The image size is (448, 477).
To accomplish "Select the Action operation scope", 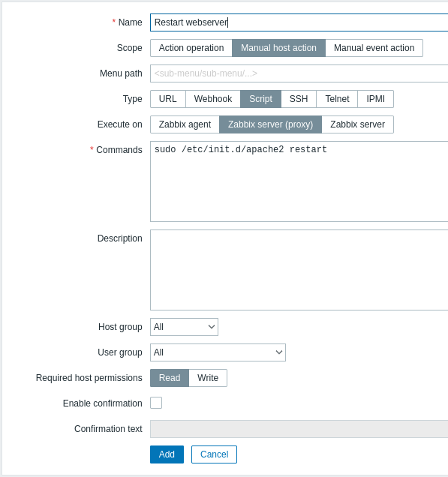I will click(x=191, y=48).
